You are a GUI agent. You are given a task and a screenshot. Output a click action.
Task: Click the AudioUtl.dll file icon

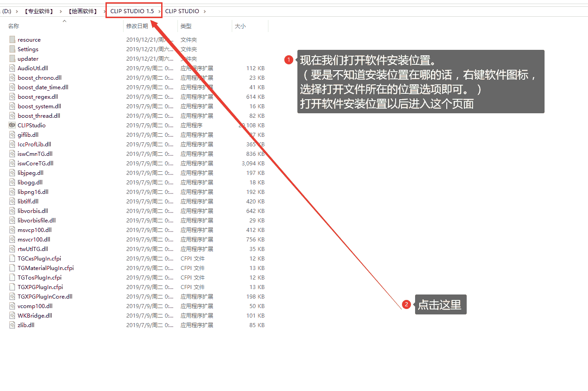click(x=12, y=68)
